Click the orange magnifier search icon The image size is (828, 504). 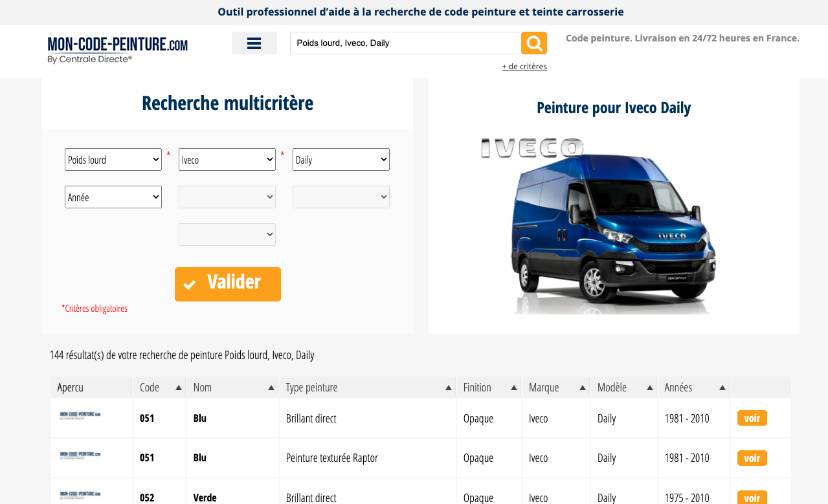(x=534, y=43)
